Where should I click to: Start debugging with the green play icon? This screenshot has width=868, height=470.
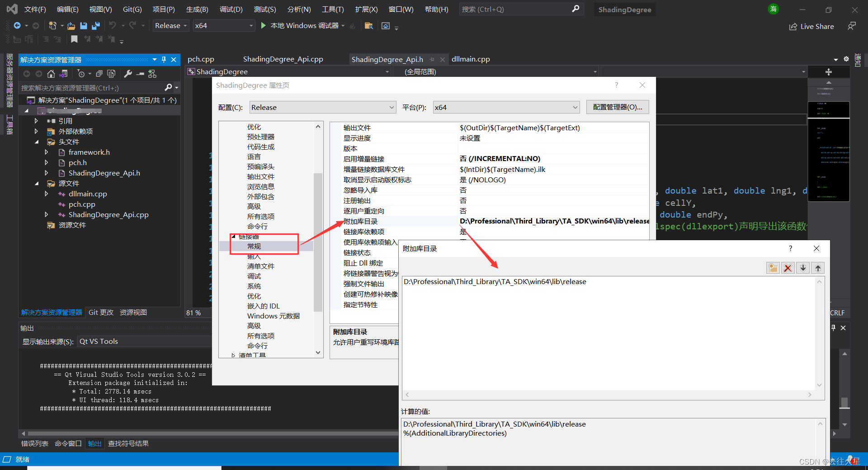point(263,26)
